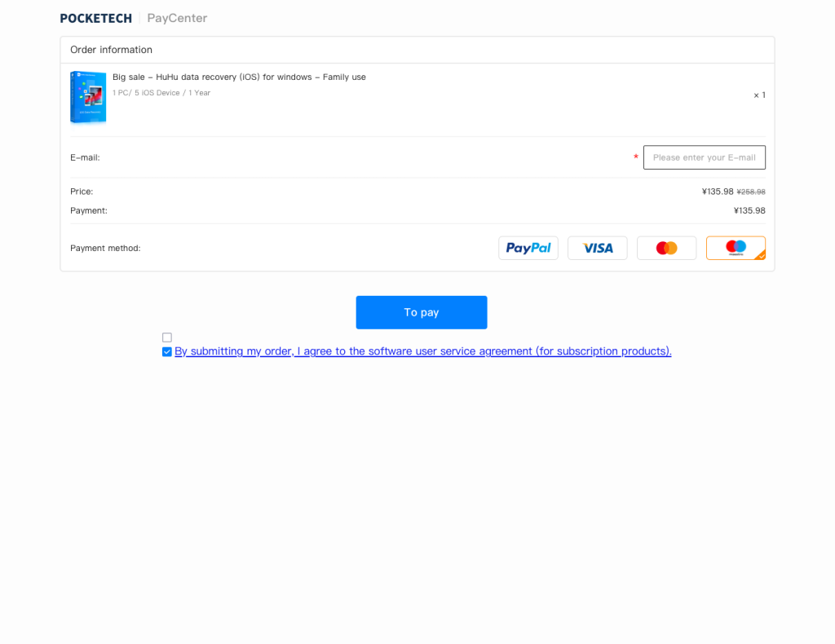Click the red required asterisk beside E-mail
Image resolution: width=835 pixels, height=644 pixels.
[x=636, y=157]
